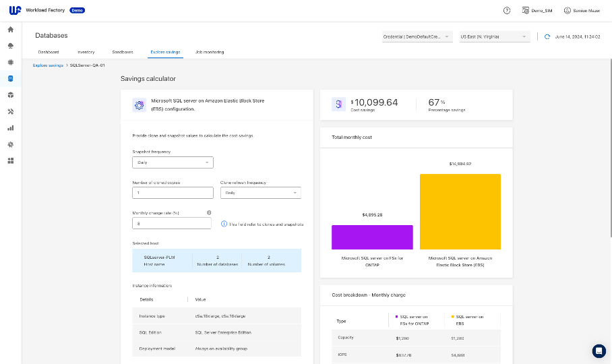The image size is (612, 364).
Task: Click the Workload Factory logo
Action: click(x=15, y=11)
